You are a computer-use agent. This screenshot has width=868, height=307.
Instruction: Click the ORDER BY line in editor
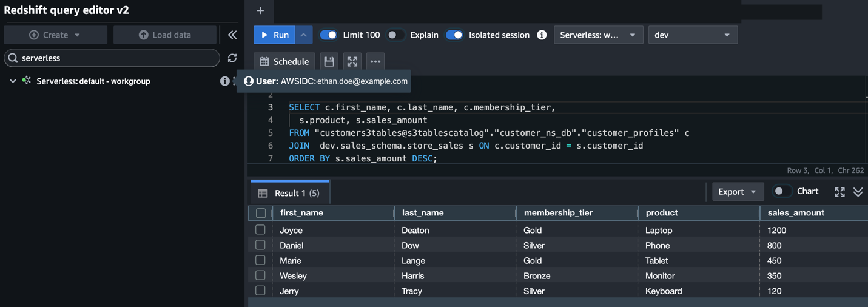(x=363, y=158)
